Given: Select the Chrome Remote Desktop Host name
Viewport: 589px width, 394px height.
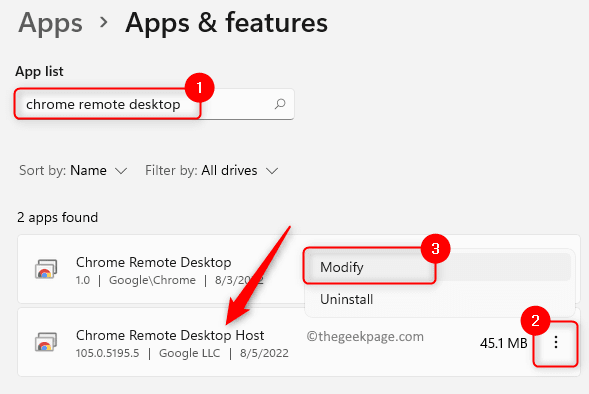Looking at the screenshot, I should [x=170, y=335].
